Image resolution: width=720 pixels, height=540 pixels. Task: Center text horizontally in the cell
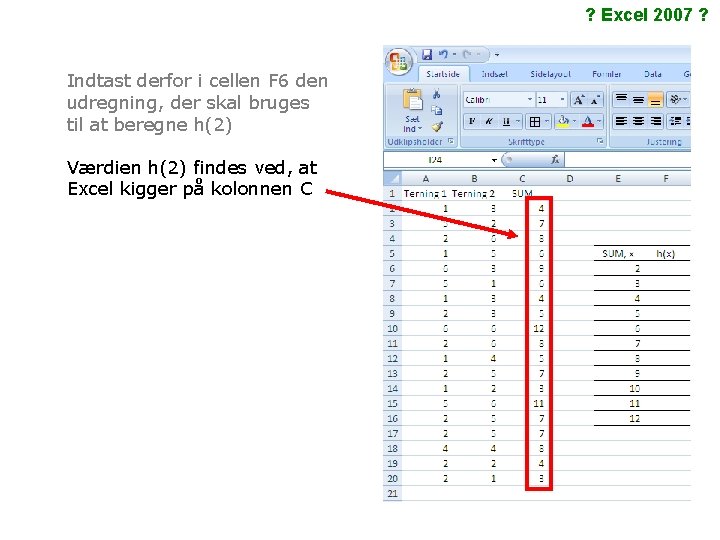(x=638, y=121)
